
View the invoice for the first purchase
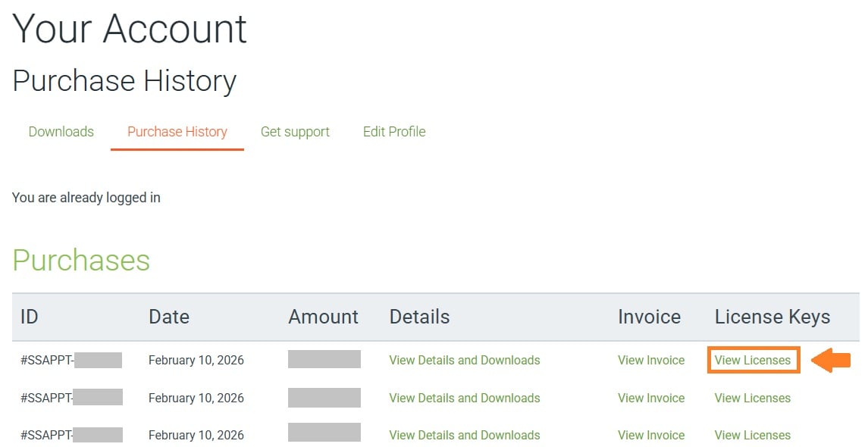[651, 361]
